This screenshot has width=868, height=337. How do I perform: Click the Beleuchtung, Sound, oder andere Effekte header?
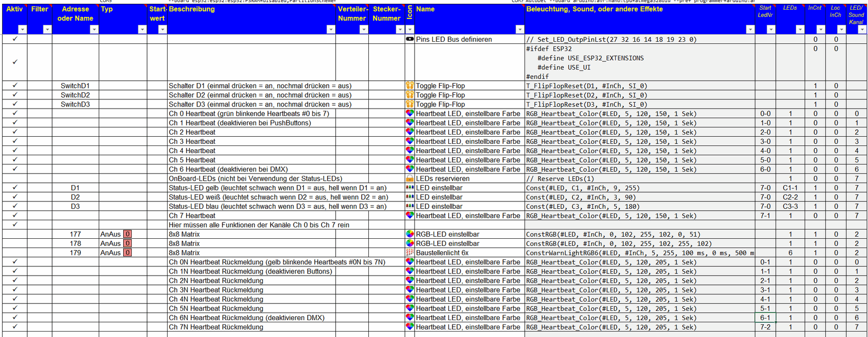(594, 9)
